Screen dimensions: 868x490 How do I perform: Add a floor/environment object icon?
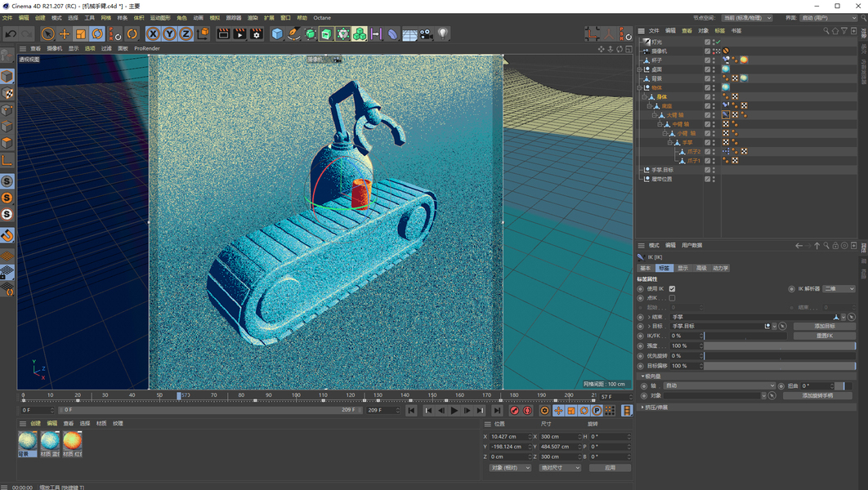[x=409, y=33]
